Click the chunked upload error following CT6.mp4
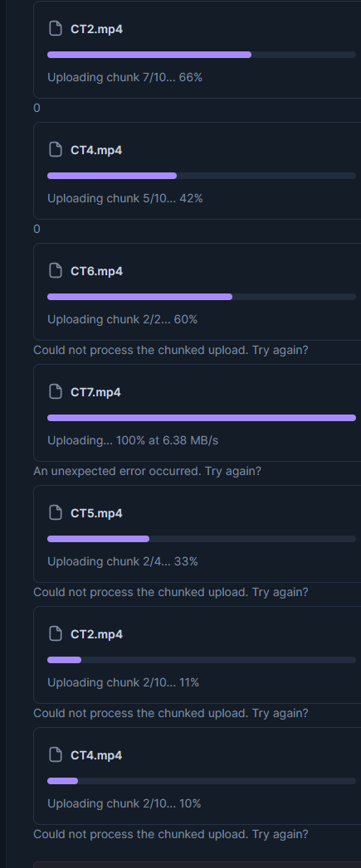 tap(170, 351)
